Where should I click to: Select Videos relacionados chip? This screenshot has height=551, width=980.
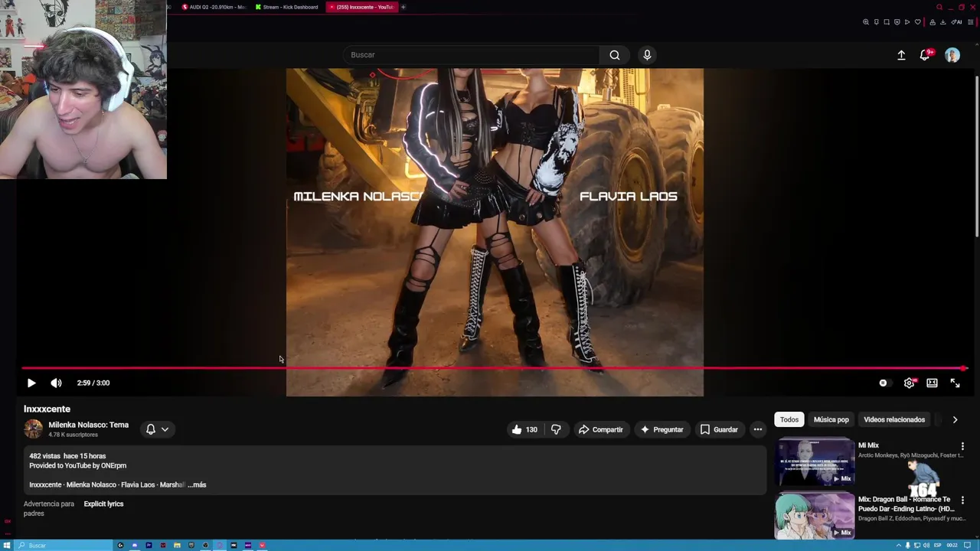click(894, 419)
